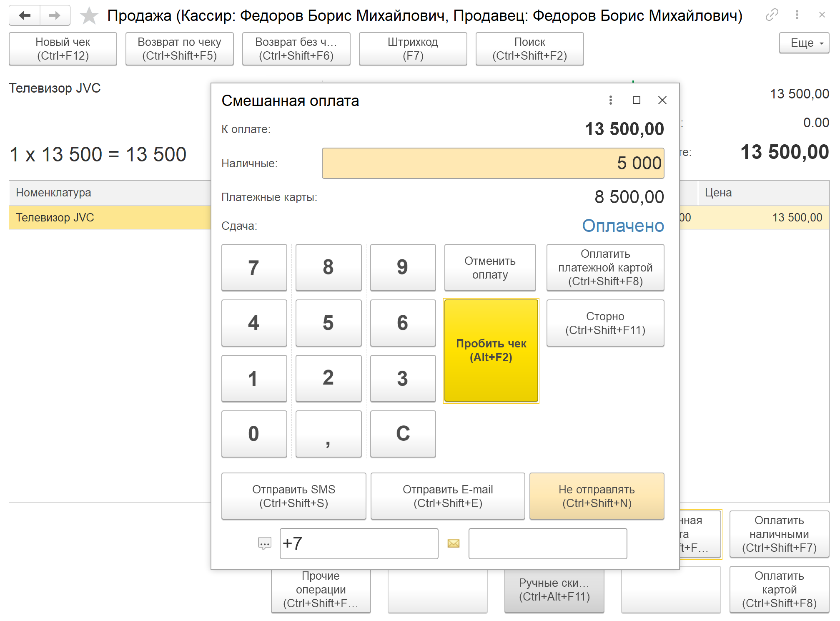
Task: Select Отправить SMS receipt option
Action: tap(293, 496)
